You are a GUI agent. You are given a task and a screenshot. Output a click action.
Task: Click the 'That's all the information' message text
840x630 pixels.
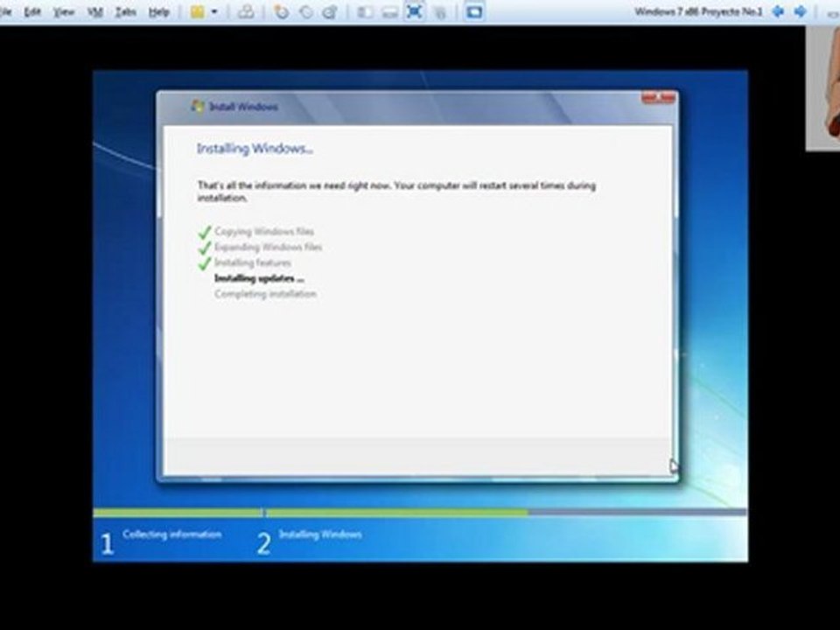click(x=396, y=192)
